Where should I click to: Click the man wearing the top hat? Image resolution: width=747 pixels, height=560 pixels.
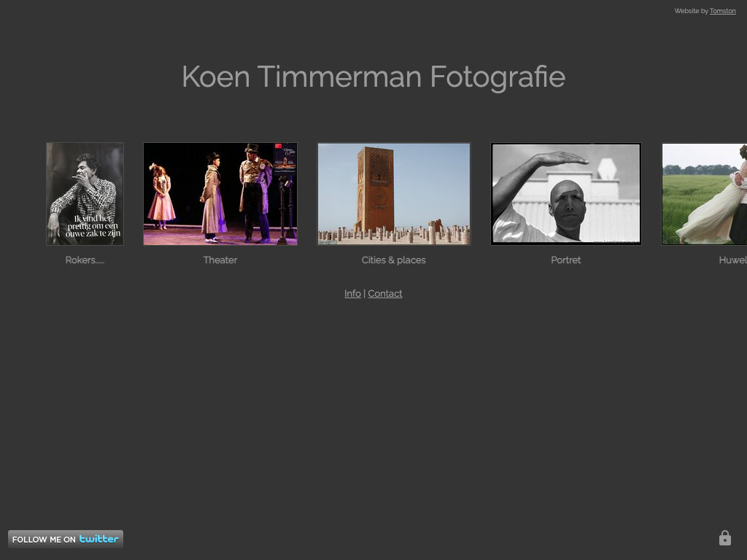click(254, 190)
